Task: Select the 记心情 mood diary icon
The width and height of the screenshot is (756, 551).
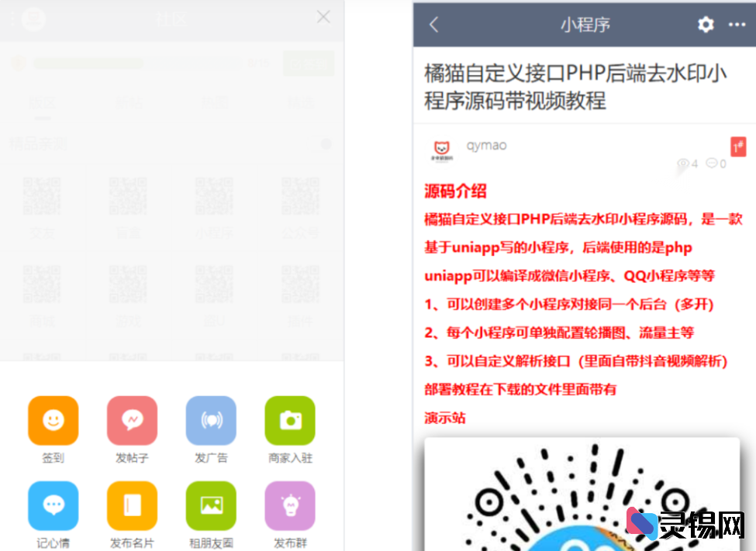Action: (x=53, y=505)
